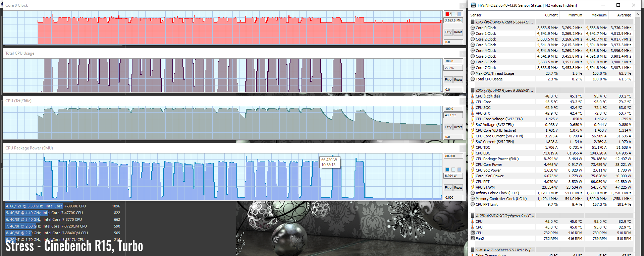
Task: Close the CPU Package Power (SMU) graph panel
Action: pyautogui.click(x=463, y=148)
